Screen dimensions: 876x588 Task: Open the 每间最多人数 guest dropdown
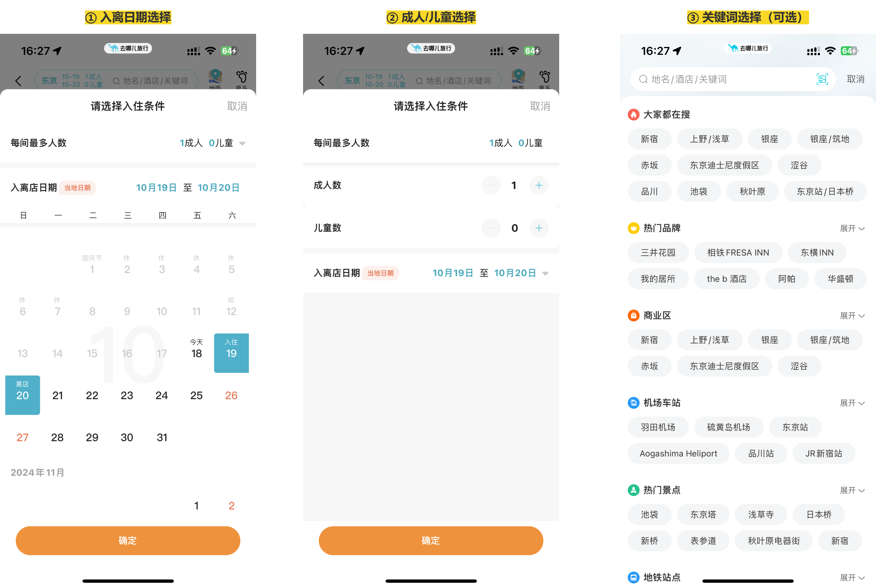pos(242,143)
